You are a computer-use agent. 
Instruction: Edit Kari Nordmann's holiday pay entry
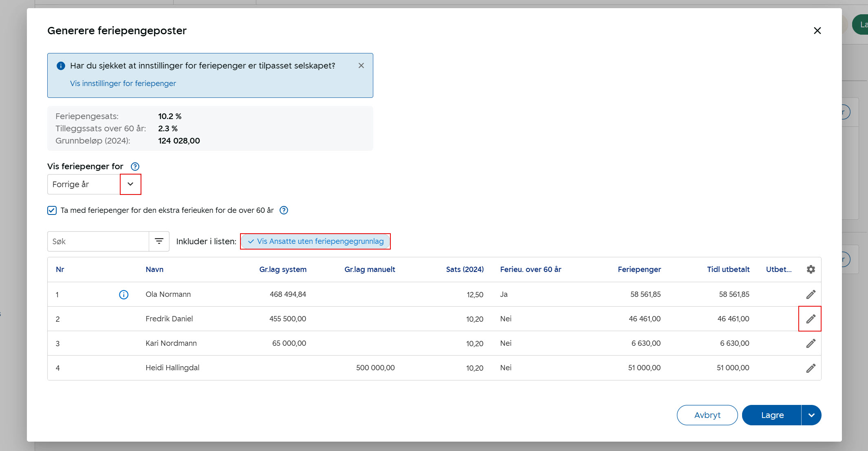coord(811,343)
